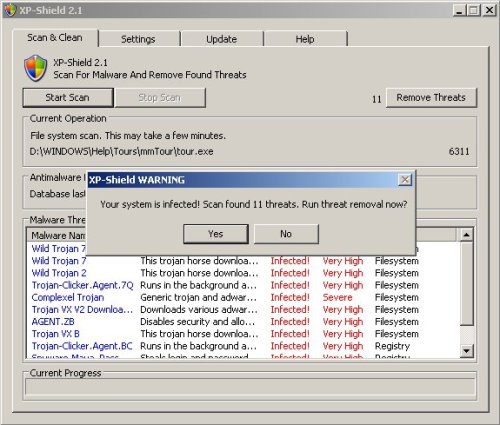The height and width of the screenshot is (425, 500).
Task: Click the scanned files count 6311
Action: coord(459,152)
